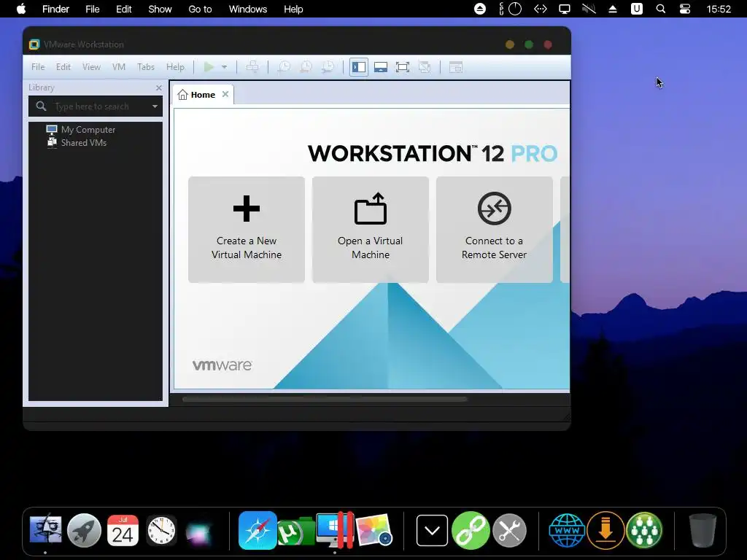Open the Trash in the dock
The width and height of the screenshot is (747, 560).
click(x=703, y=530)
